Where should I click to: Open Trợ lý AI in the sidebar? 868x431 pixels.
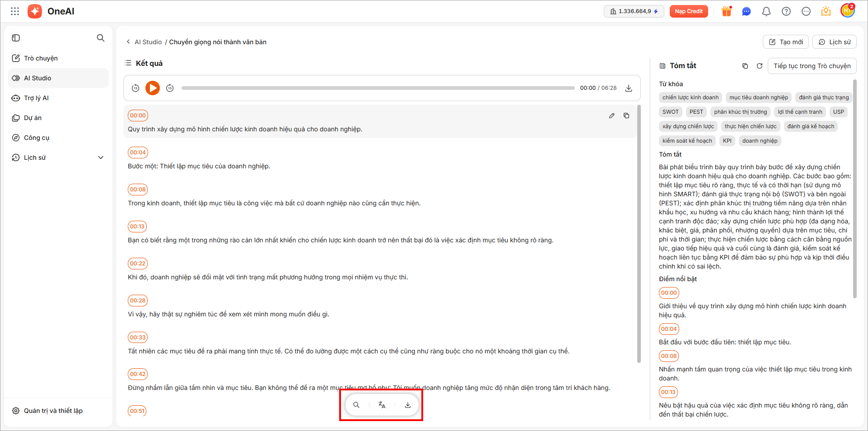point(58,98)
